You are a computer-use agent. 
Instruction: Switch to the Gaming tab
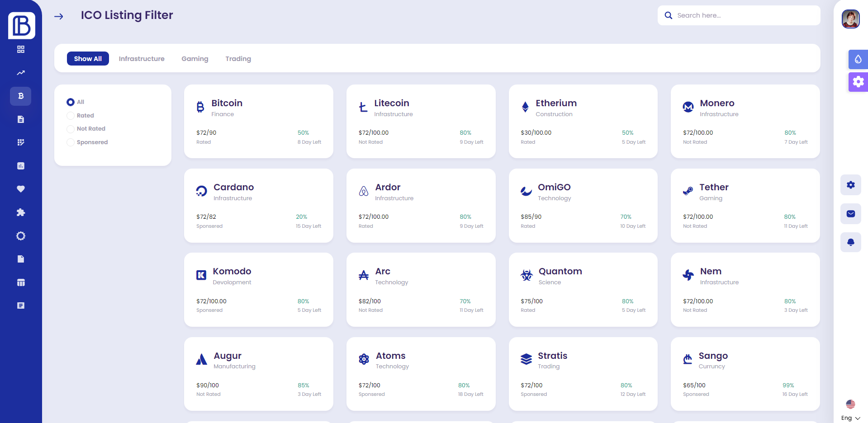coord(195,59)
